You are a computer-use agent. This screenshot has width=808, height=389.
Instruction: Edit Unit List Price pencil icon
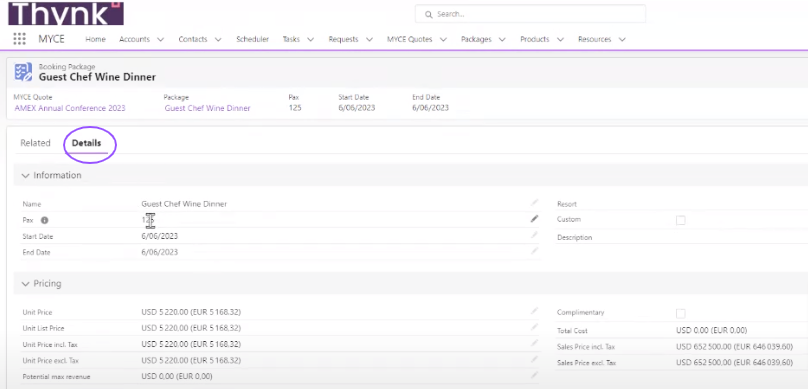click(x=534, y=327)
